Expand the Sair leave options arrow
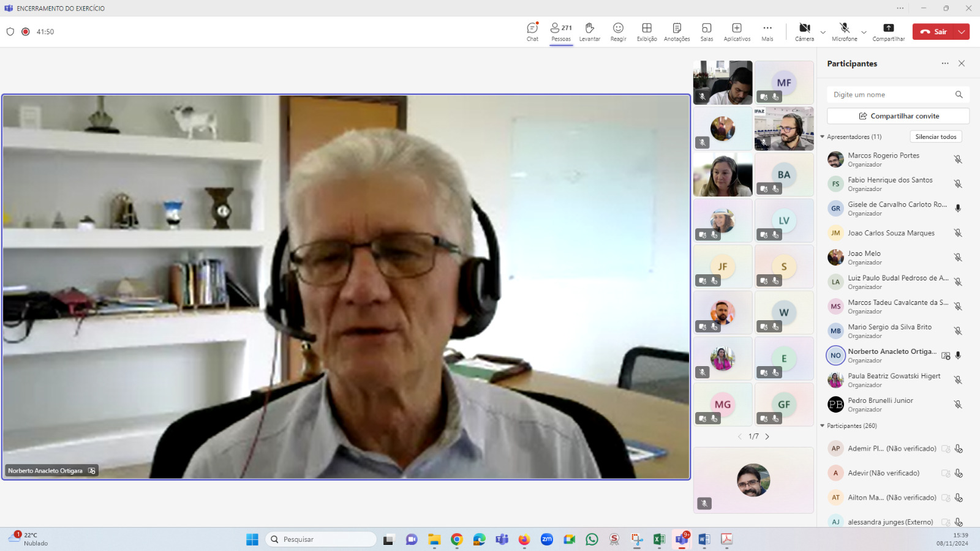Viewport: 980px width, 551px height. tap(962, 32)
